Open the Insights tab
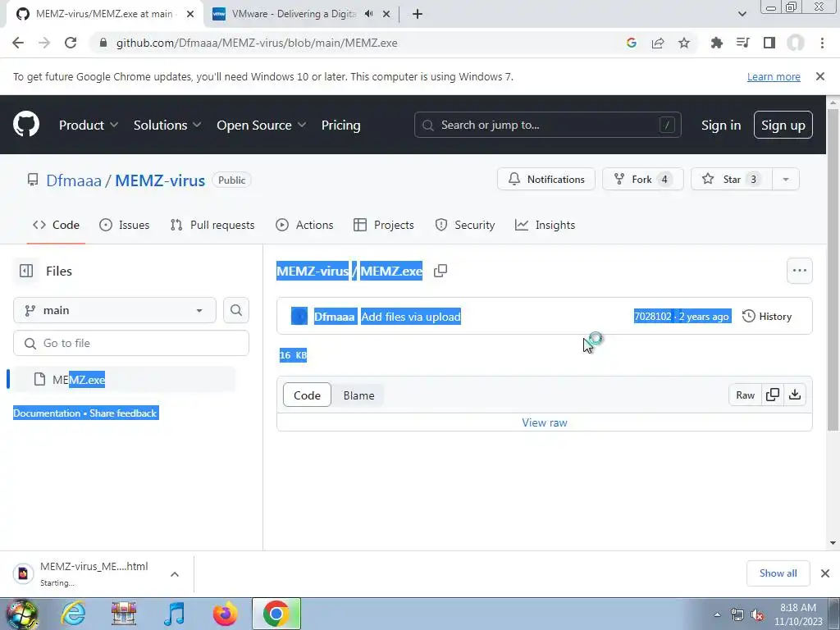Viewport: 840px width, 630px height. 545,225
